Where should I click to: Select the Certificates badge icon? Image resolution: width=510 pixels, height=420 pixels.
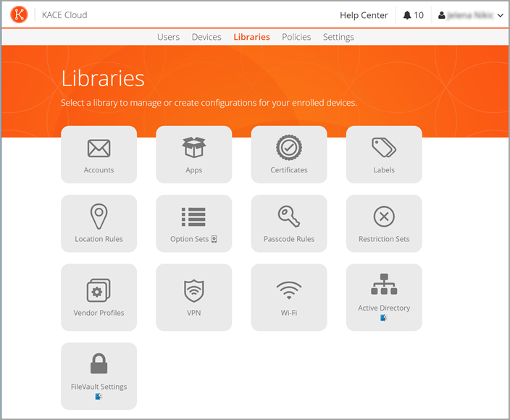tap(289, 148)
